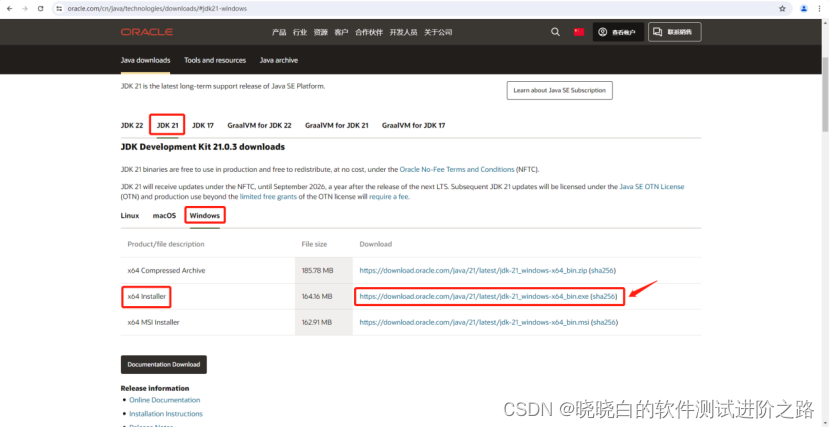830x428 pixels.
Task: Click the China flag country selector
Action: pyautogui.click(x=579, y=32)
